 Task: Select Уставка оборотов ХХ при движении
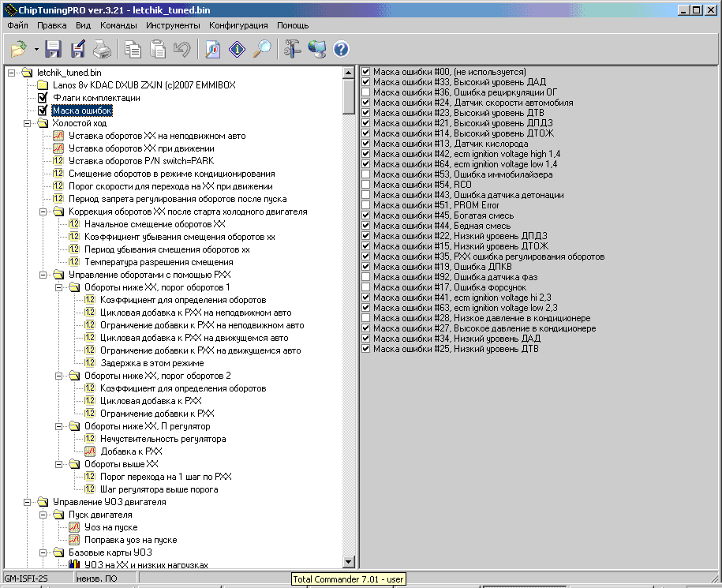pos(140,148)
